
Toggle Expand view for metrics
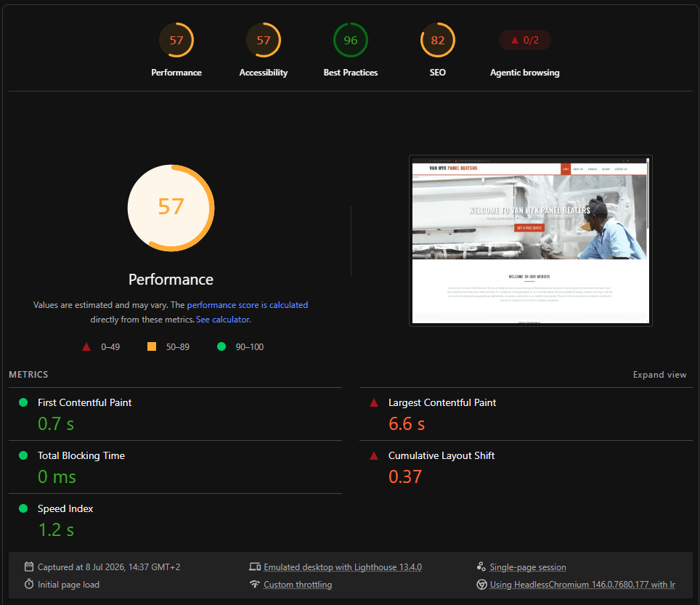[x=659, y=375]
